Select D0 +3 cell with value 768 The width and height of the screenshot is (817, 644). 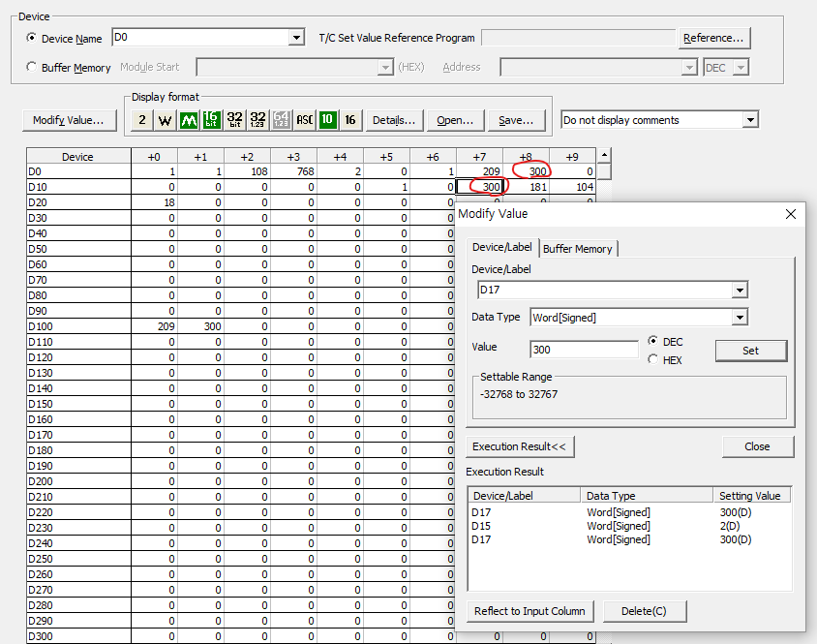(294, 171)
